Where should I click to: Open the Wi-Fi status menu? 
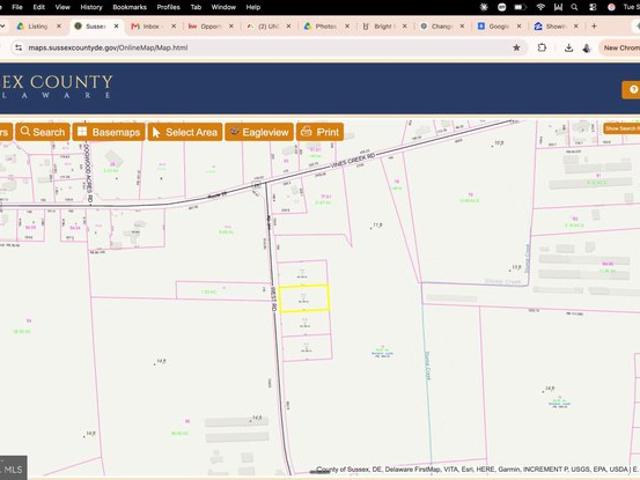click(540, 7)
